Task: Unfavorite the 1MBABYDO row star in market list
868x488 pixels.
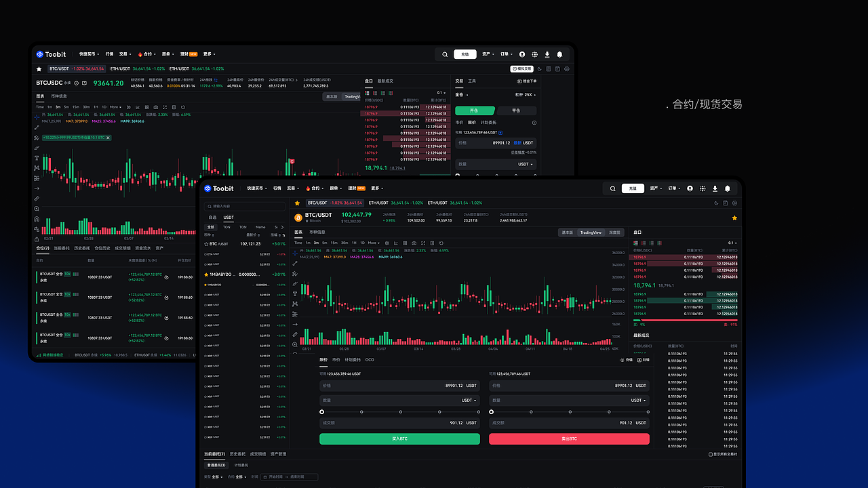Action: click(x=206, y=274)
